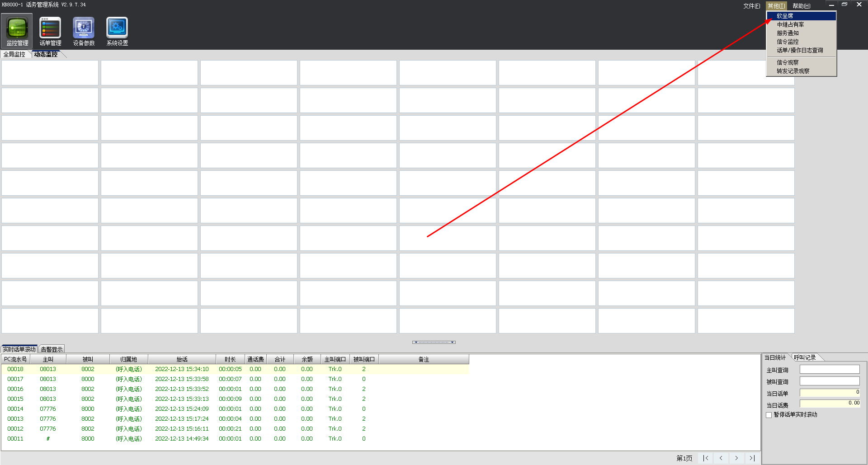The width and height of the screenshot is (868, 465).
Task: Open the 呼叫记录 tab
Action: coord(805,357)
